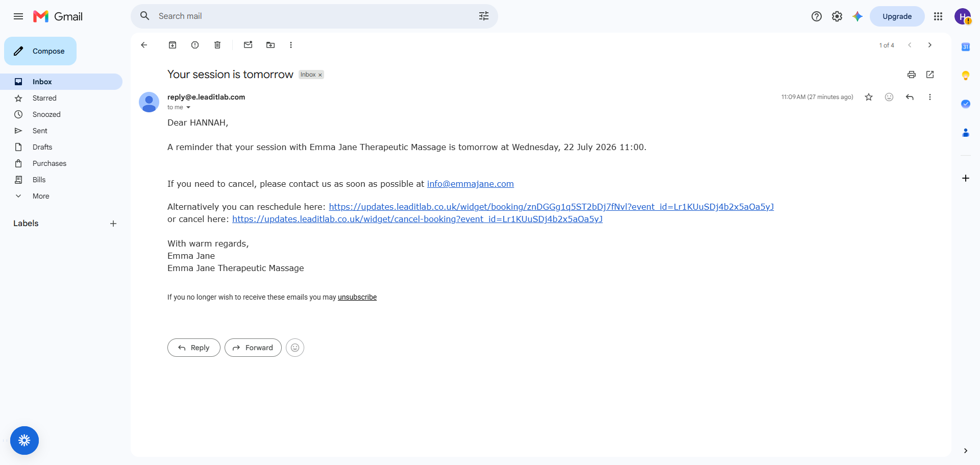
Task: Report this email as spam
Action: point(195,45)
